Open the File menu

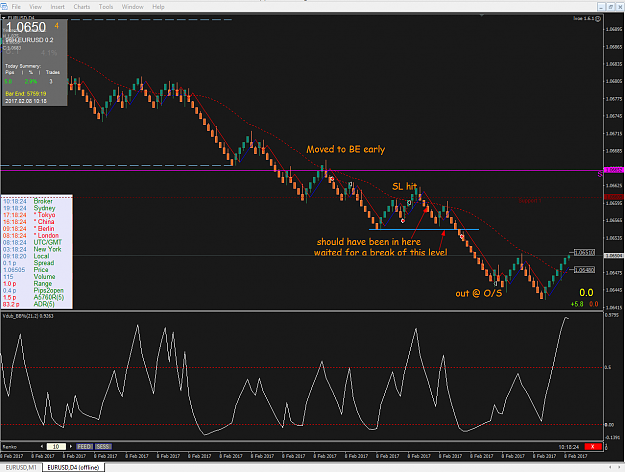click(x=16, y=7)
